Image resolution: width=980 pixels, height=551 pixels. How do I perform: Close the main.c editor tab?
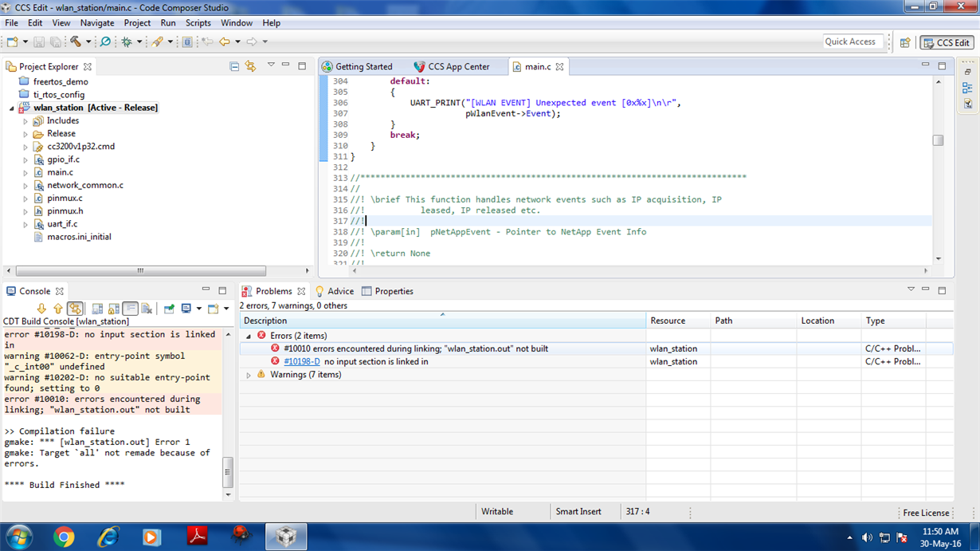click(x=559, y=67)
